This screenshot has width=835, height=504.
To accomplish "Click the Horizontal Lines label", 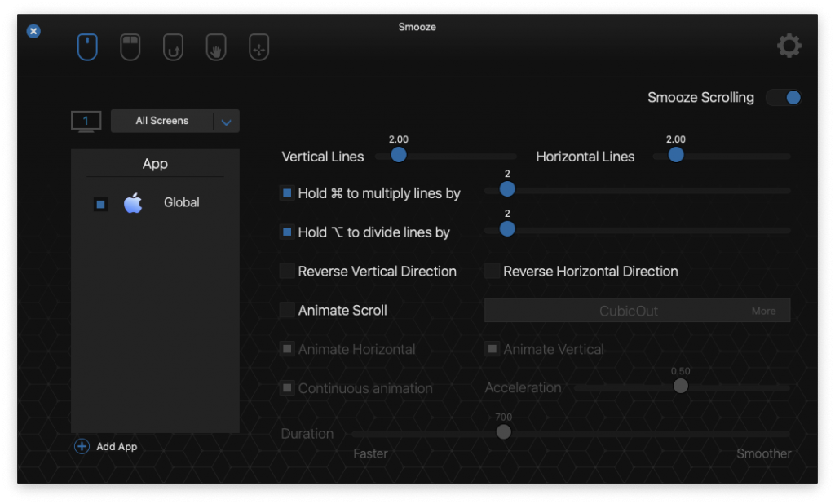I will pos(585,157).
